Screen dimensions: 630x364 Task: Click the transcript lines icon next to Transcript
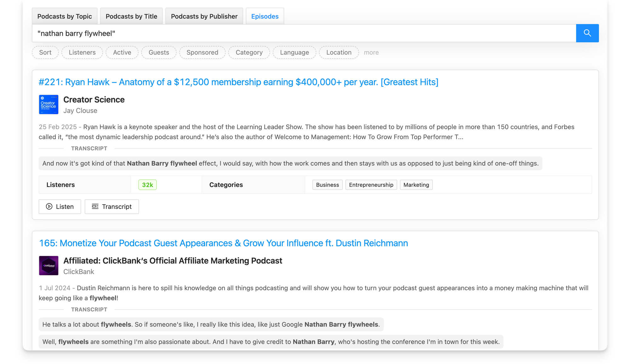(x=95, y=207)
